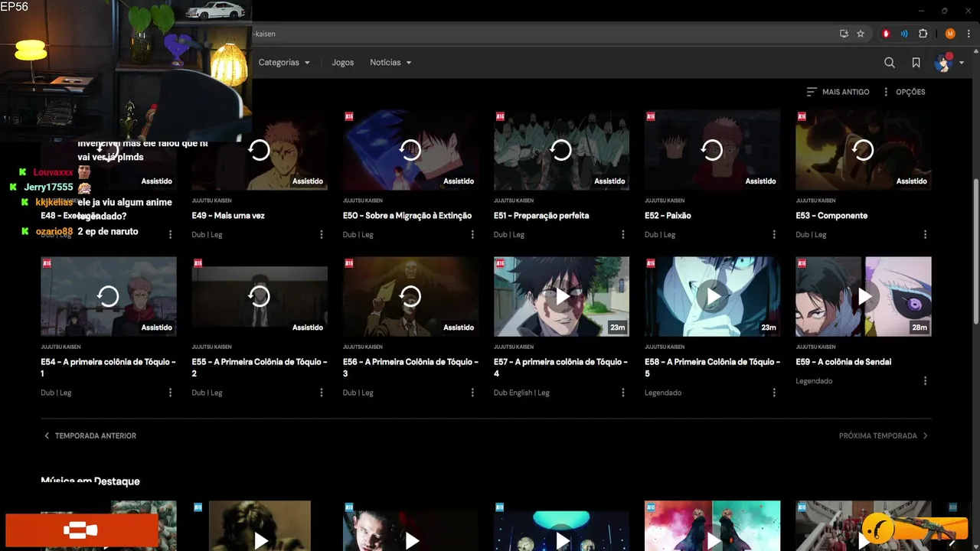Play episode E57

561,296
